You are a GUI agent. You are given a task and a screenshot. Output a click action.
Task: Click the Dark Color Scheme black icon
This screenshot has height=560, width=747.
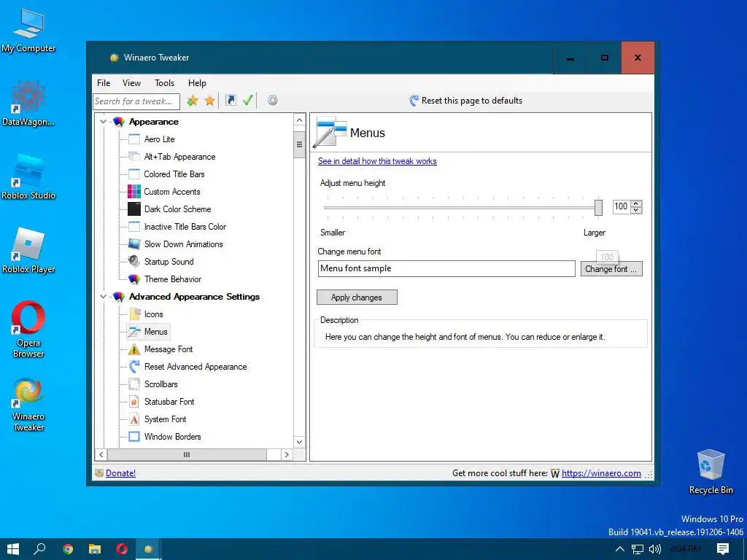click(134, 209)
